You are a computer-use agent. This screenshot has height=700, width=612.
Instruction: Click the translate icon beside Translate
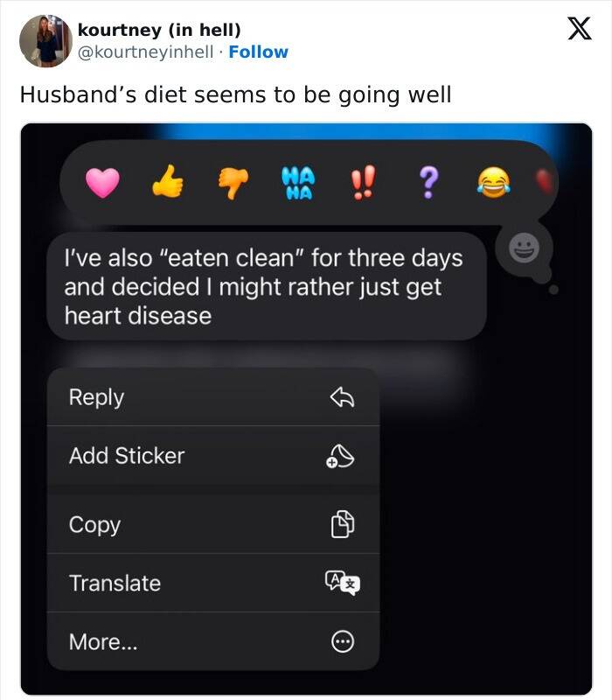(x=343, y=583)
